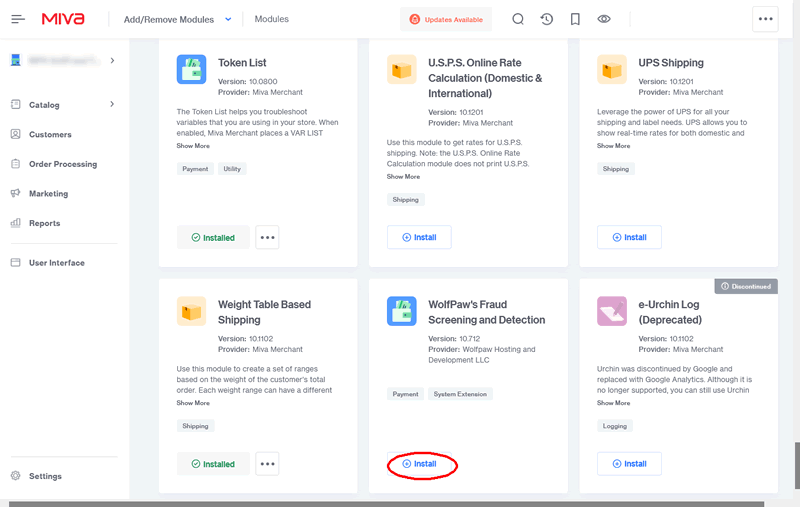Show more of UPS Shipping description
Image resolution: width=800 pixels, height=507 pixels.
click(x=613, y=146)
